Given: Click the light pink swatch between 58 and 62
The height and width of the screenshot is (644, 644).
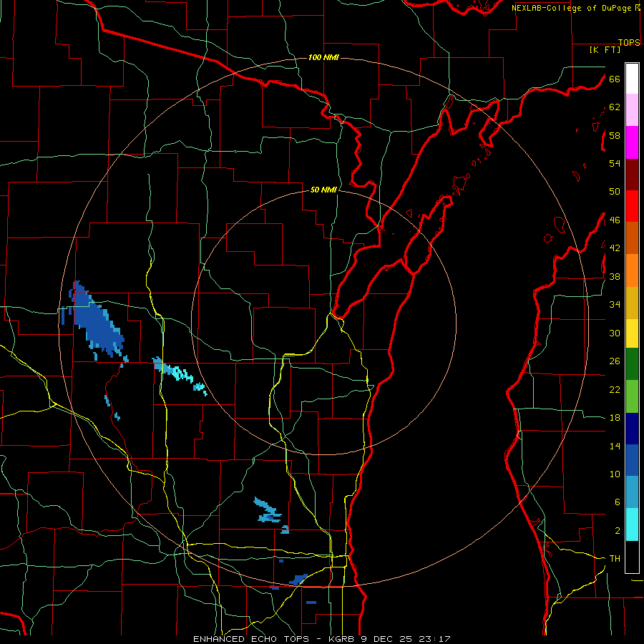Looking at the screenshot, I should coord(632,110).
